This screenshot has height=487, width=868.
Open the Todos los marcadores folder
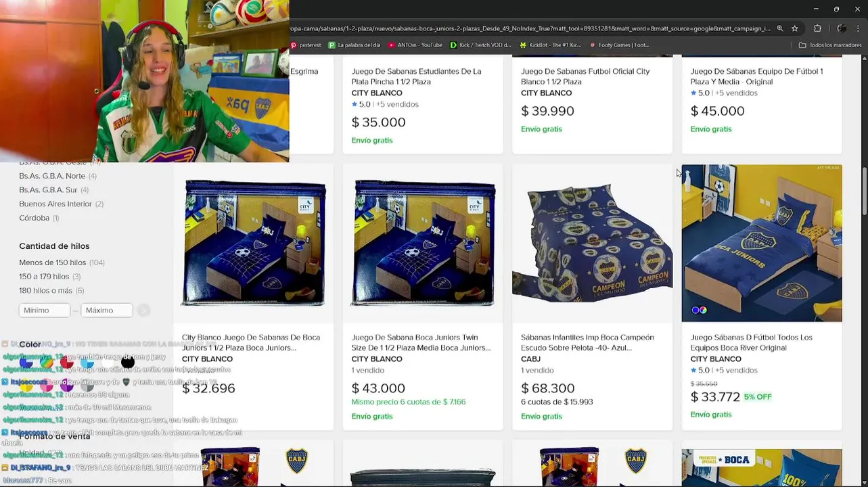point(829,45)
